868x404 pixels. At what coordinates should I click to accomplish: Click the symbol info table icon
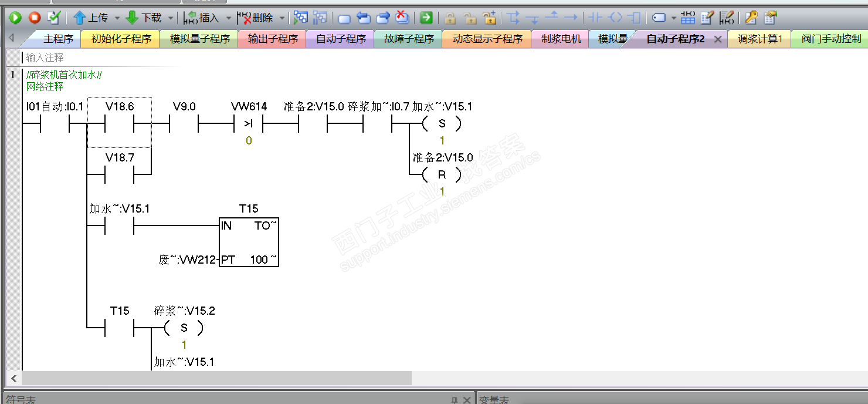click(x=688, y=18)
